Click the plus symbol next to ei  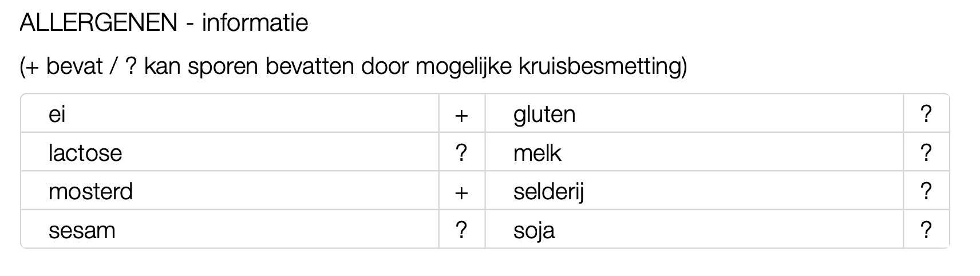pos(461,115)
